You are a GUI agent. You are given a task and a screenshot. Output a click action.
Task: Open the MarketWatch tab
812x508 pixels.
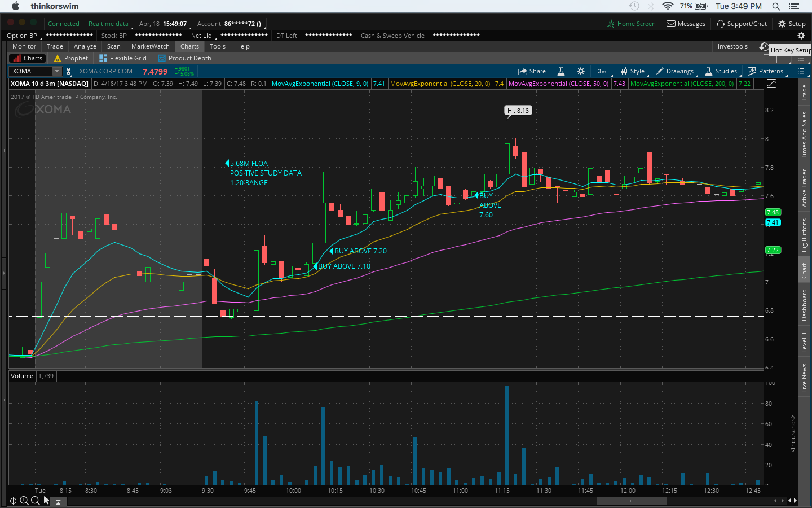[151, 46]
